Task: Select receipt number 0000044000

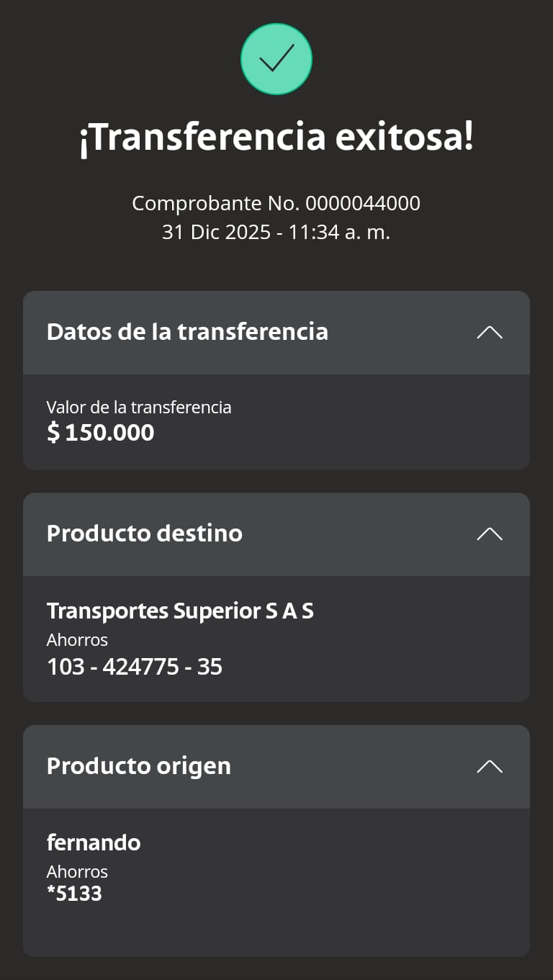Action: 363,204
